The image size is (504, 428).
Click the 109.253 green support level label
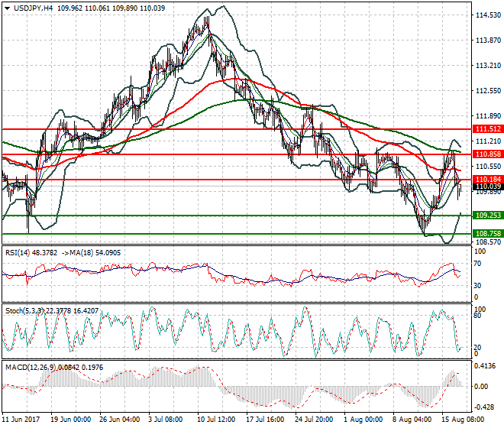pos(488,216)
